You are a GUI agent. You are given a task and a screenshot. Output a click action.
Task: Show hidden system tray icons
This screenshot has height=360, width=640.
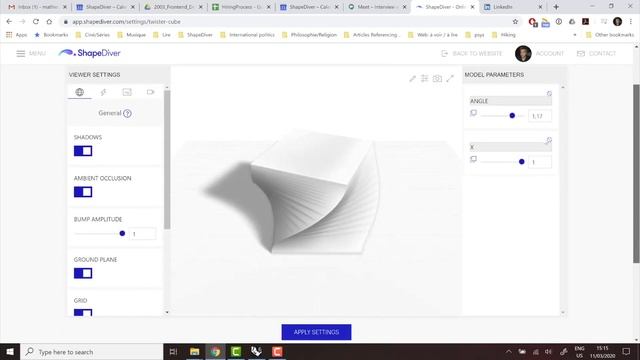509,351
